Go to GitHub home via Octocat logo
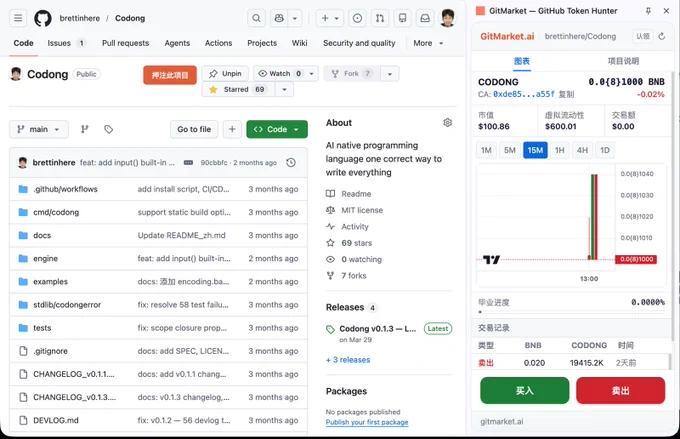The width and height of the screenshot is (680, 439). point(42,18)
